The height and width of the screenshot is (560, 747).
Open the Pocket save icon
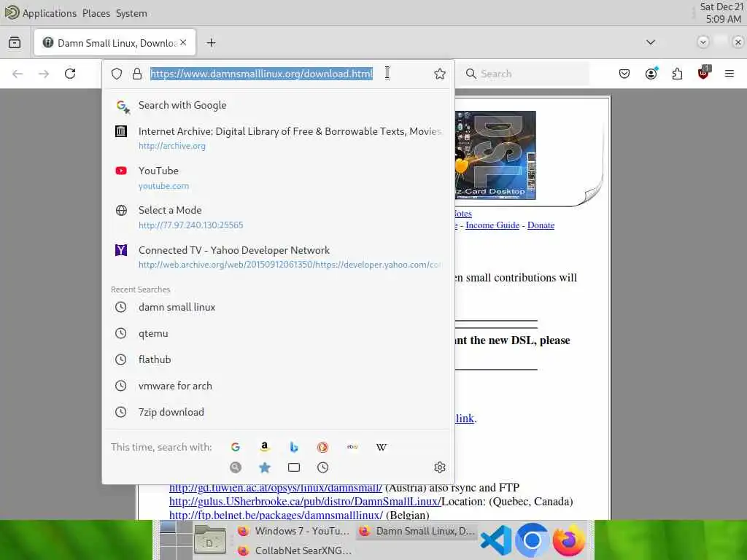(624, 74)
